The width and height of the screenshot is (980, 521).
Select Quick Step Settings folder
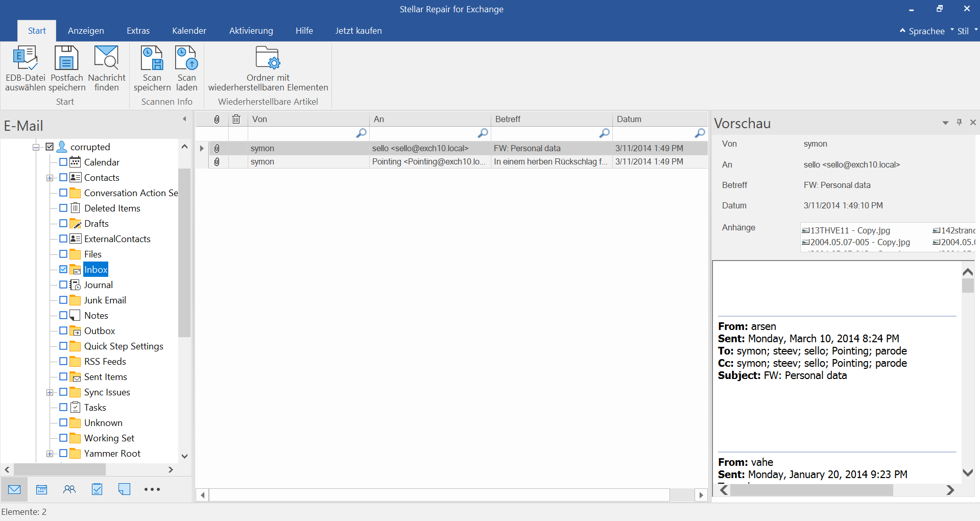point(124,346)
